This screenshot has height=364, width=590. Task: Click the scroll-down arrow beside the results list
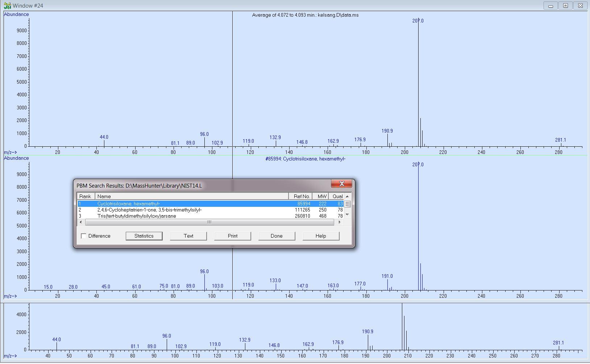coord(346,214)
